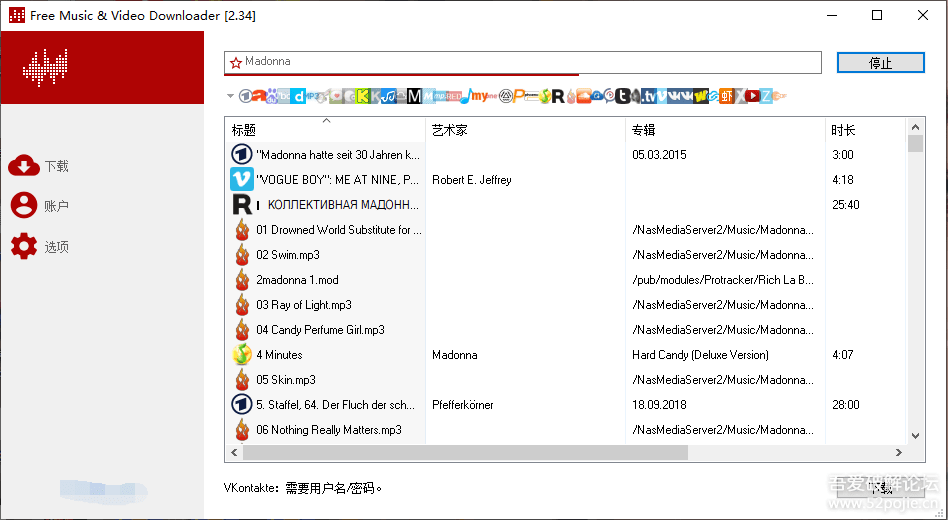948x520 pixels.
Task: Toggle the light blue Z source icon
Action: point(766,96)
